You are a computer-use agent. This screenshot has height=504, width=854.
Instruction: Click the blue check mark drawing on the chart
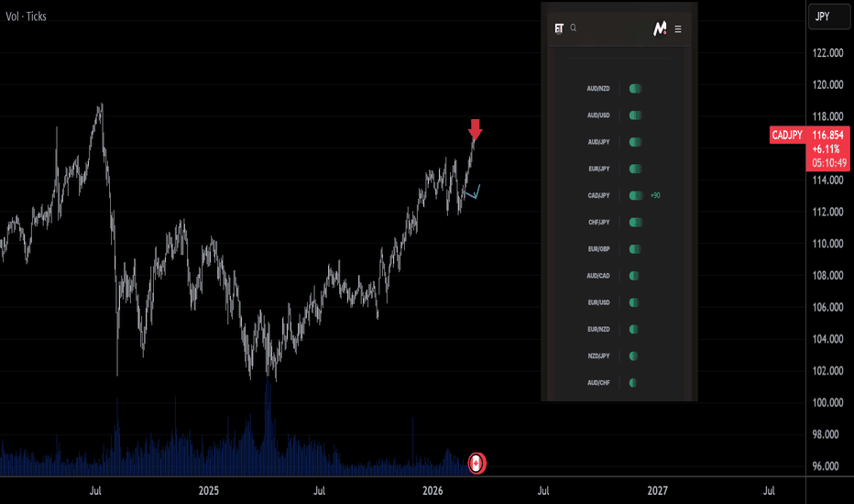pos(473,192)
